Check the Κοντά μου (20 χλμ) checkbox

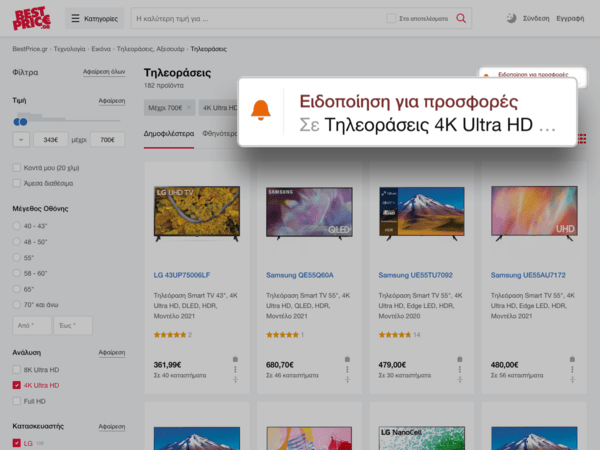tap(16, 168)
